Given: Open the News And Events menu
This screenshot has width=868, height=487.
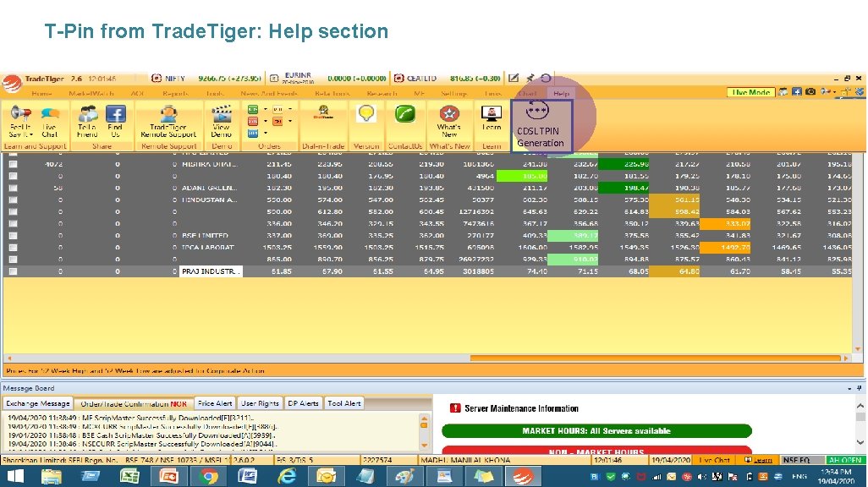Looking at the screenshot, I should (272, 94).
